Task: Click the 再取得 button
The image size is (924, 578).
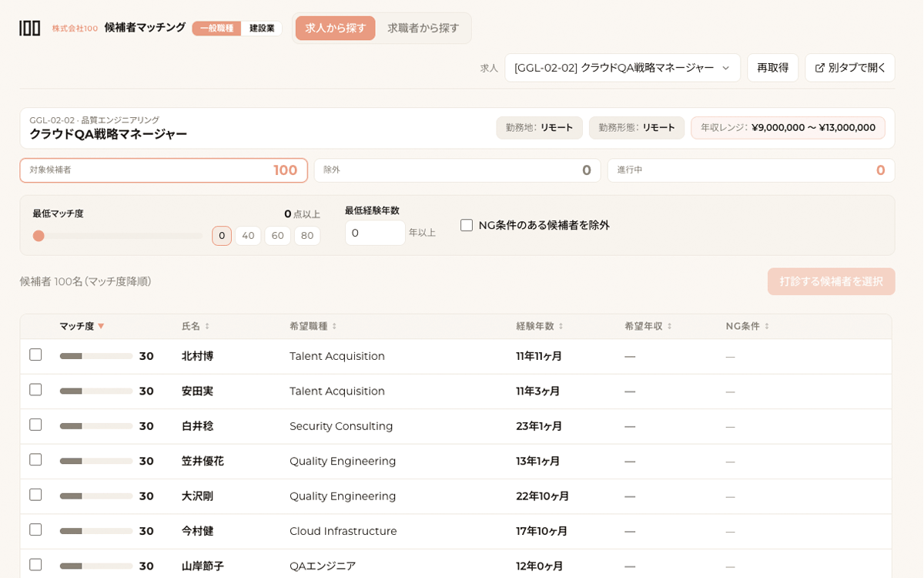Action: click(772, 68)
